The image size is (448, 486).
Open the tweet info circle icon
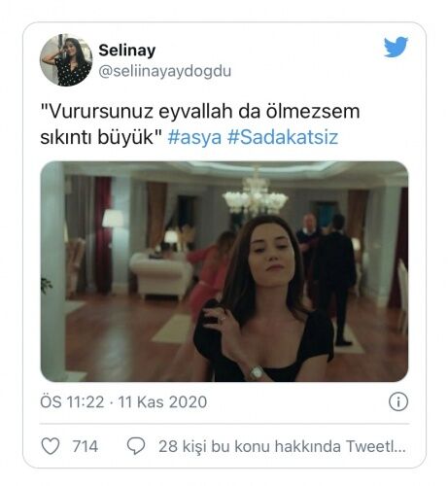pyautogui.click(x=398, y=402)
